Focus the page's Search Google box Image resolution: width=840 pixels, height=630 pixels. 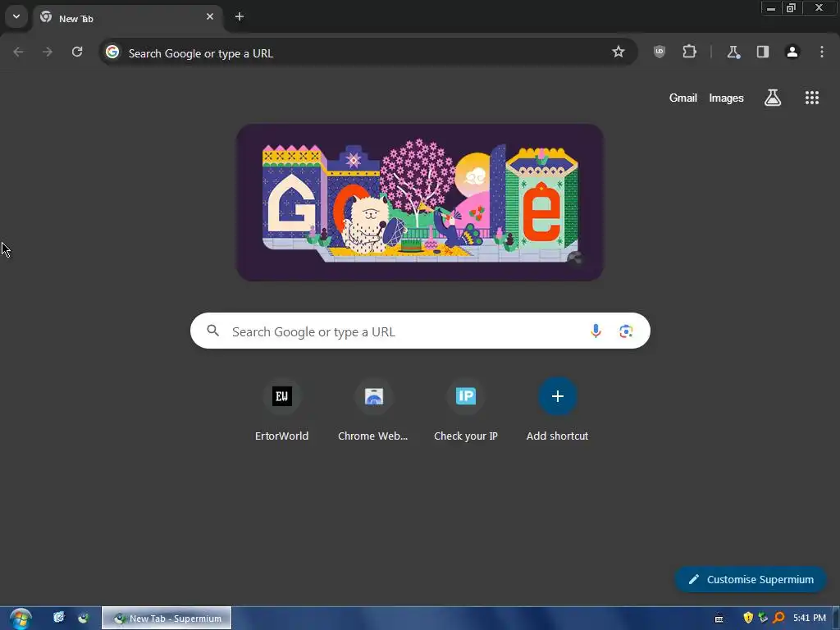pos(420,331)
